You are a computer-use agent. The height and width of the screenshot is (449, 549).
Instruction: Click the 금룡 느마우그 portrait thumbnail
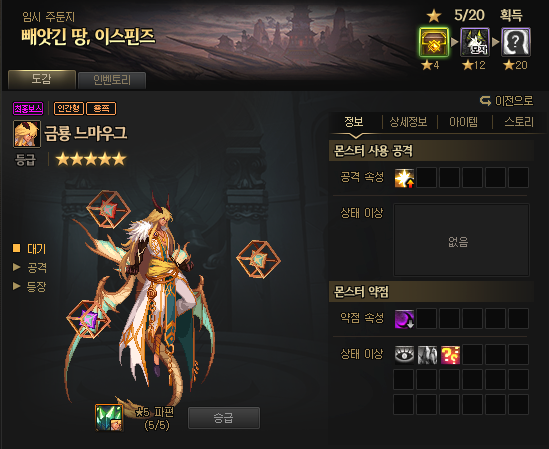(x=27, y=134)
